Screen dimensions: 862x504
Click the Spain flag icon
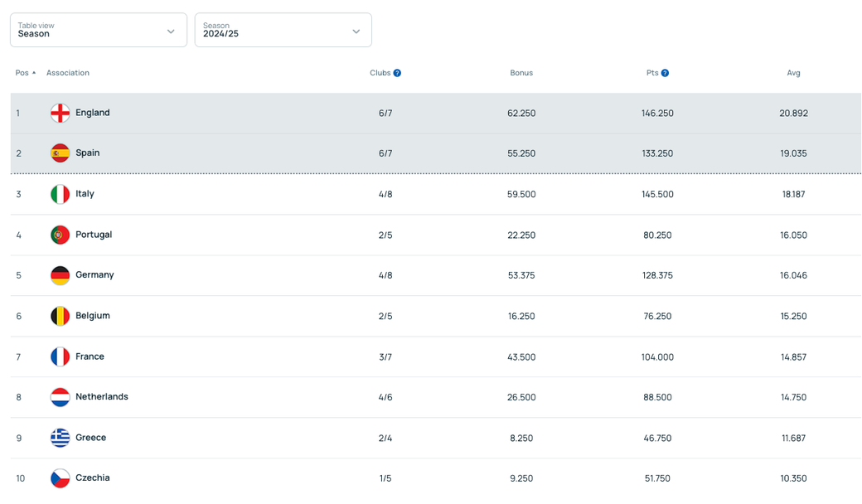60,153
